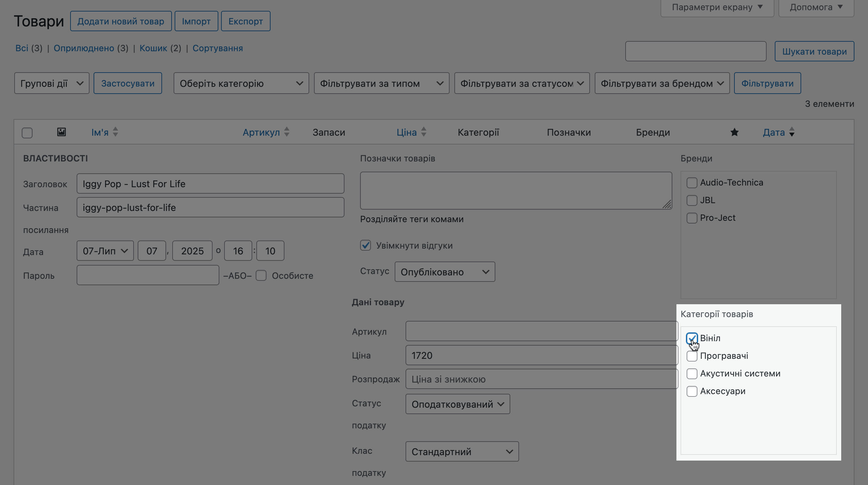Sort by the Дата column header
Image resolution: width=868 pixels, height=485 pixels.
pos(774,132)
